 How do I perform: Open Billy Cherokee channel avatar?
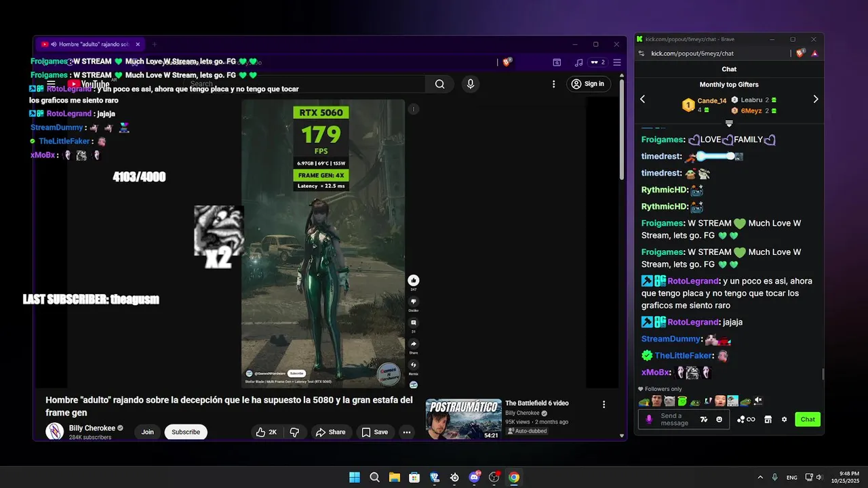click(x=54, y=431)
